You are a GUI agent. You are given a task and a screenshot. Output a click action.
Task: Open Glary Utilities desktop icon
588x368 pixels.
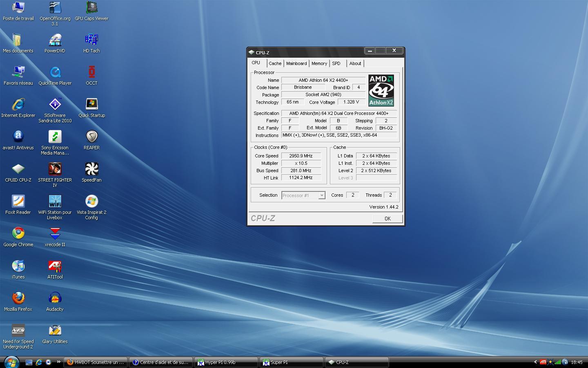[x=55, y=334]
